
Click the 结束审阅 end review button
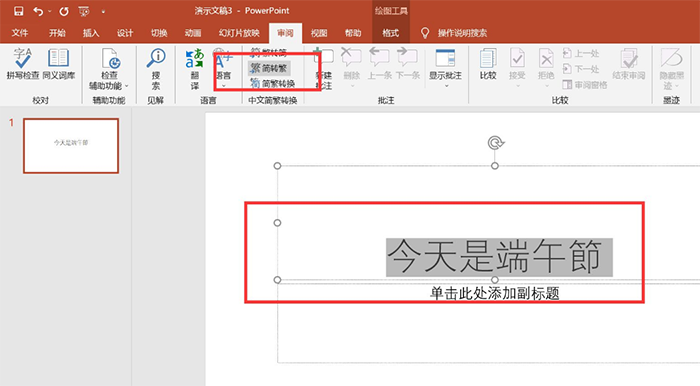tap(629, 65)
